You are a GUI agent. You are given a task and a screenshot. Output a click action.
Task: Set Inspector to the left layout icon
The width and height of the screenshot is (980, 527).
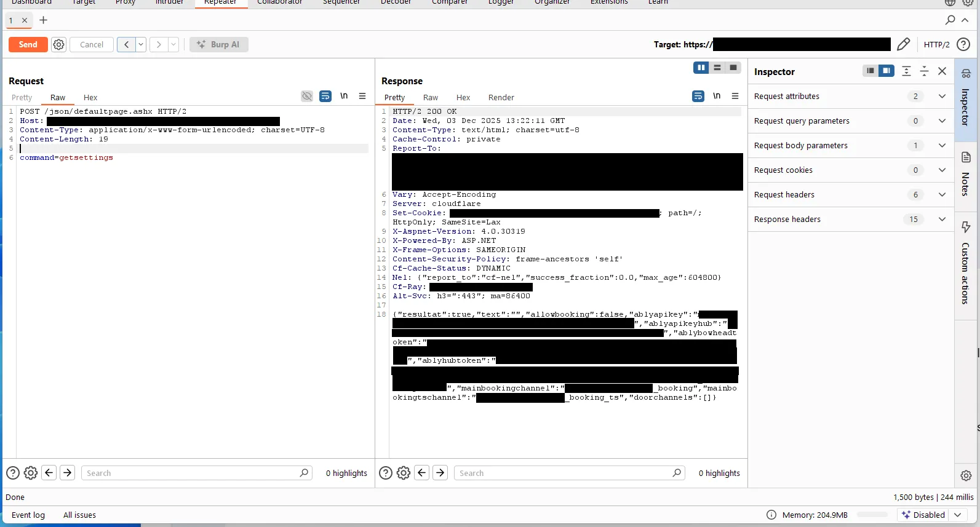pos(870,71)
